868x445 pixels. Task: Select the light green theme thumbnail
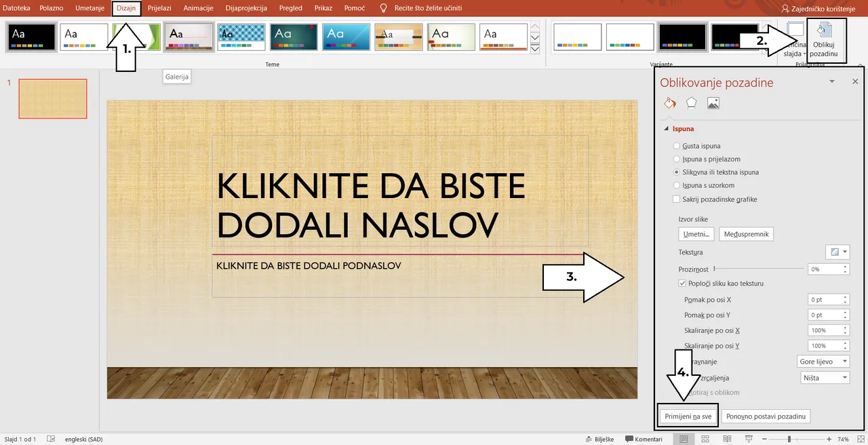click(452, 37)
